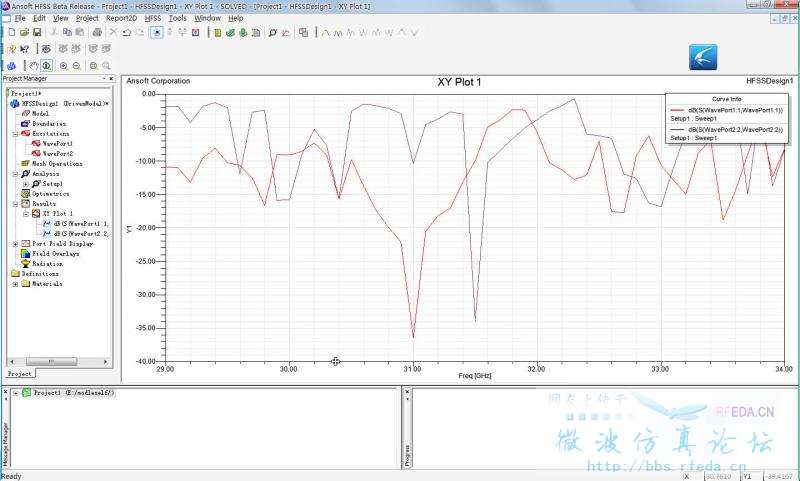This screenshot has width=800, height=481.
Task: Collapse the XY Plot 1 tree node
Action: point(26,214)
